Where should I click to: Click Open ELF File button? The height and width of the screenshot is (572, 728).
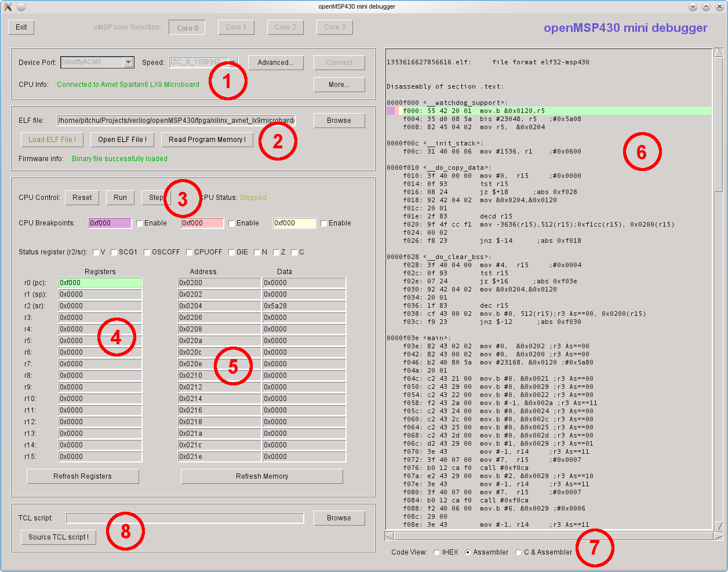pos(122,140)
